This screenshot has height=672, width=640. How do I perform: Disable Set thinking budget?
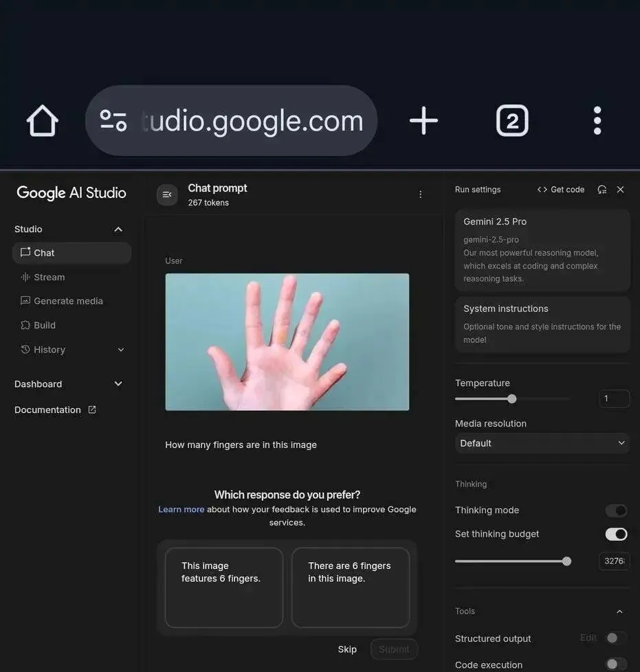(x=616, y=534)
